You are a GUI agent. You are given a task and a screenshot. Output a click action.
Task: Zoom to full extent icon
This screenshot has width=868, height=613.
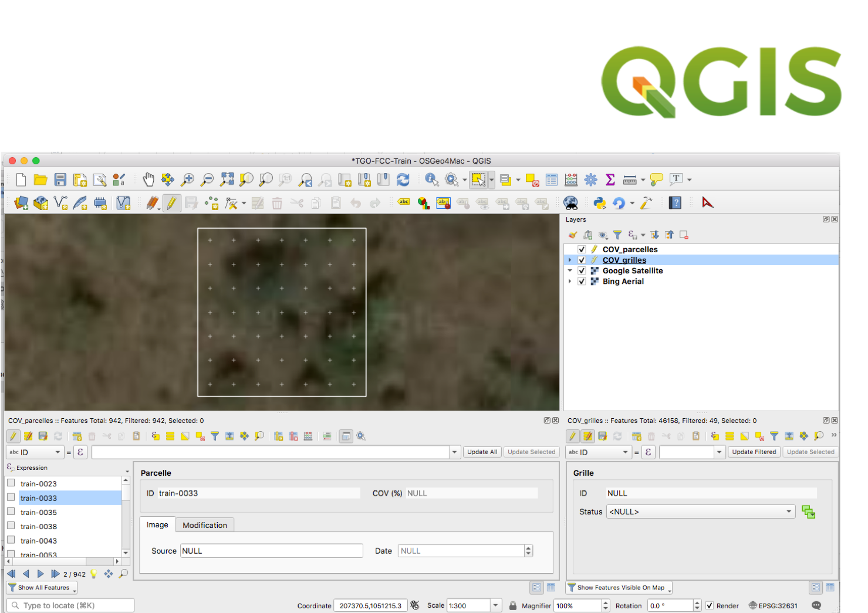coord(227,180)
